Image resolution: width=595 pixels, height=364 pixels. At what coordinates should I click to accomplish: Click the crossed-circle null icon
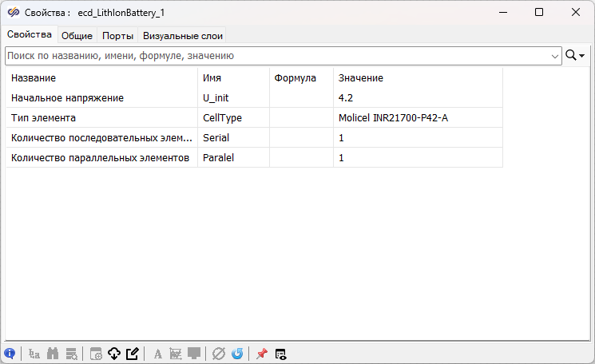click(219, 354)
